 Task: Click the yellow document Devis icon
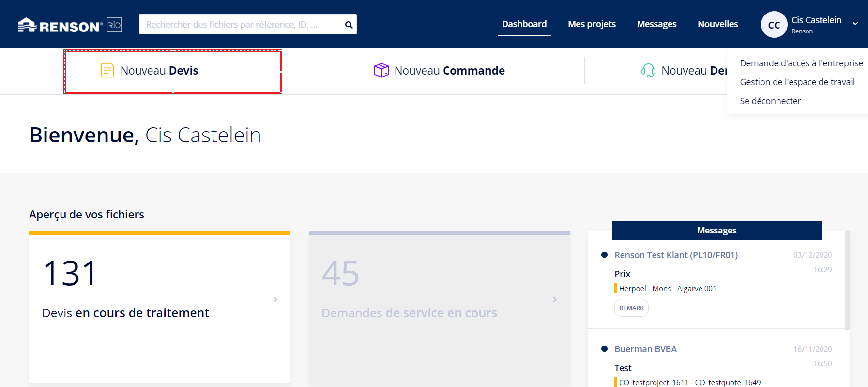pyautogui.click(x=107, y=71)
